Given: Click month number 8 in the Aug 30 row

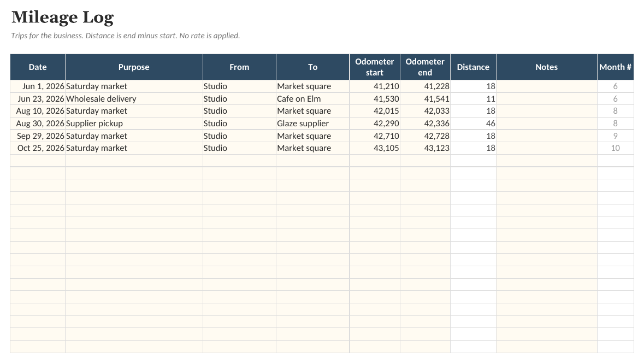Looking at the screenshot, I should click(615, 124).
